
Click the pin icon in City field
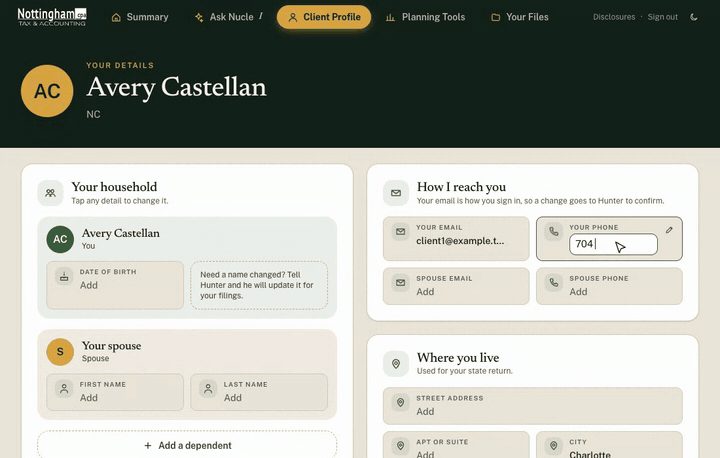coord(554,446)
